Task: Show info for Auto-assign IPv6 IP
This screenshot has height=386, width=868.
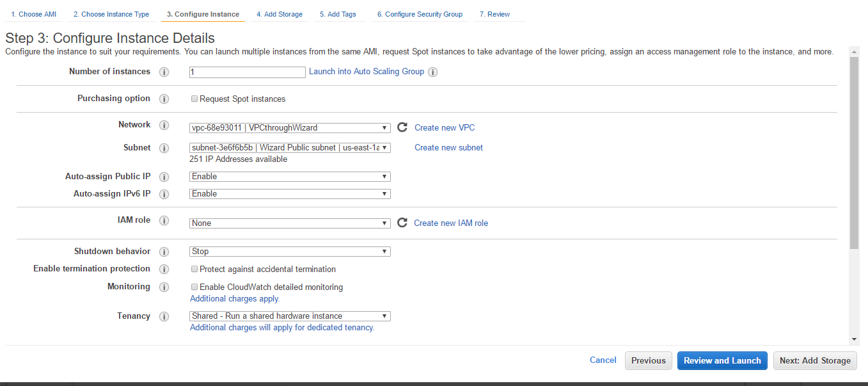Action: [164, 194]
